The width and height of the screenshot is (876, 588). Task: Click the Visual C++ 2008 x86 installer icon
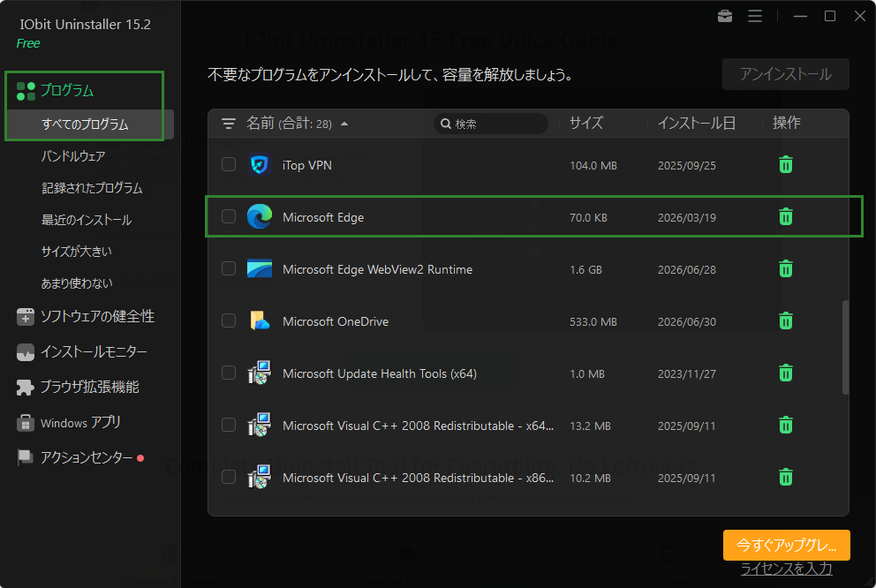[260, 477]
